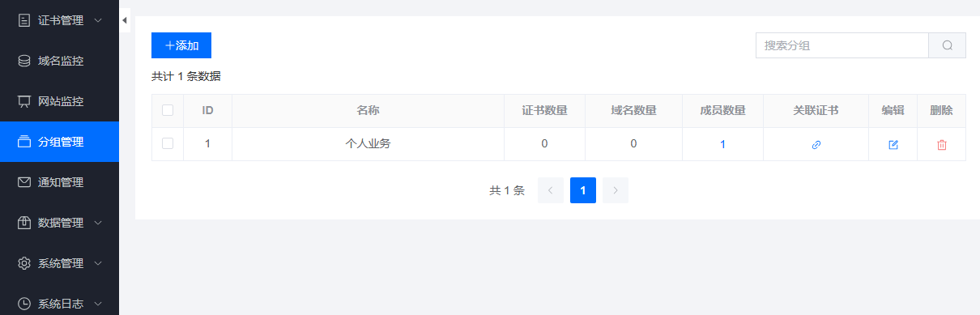Expand the 系统管理 submenu chevron
This screenshot has width=980, height=315.
(98, 263)
